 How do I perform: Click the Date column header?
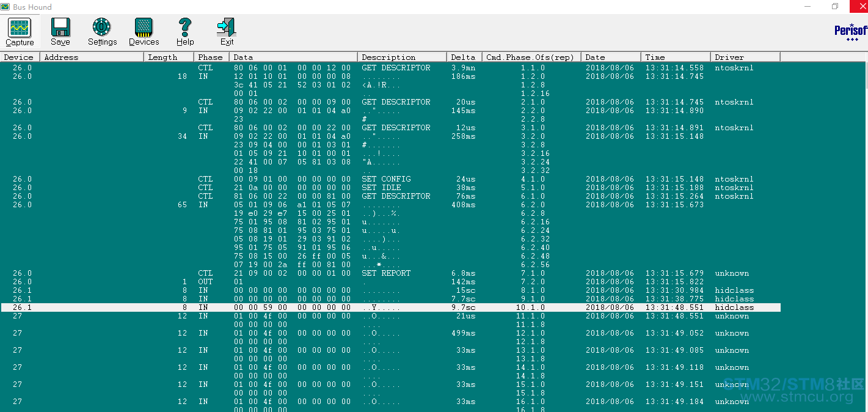[610, 57]
